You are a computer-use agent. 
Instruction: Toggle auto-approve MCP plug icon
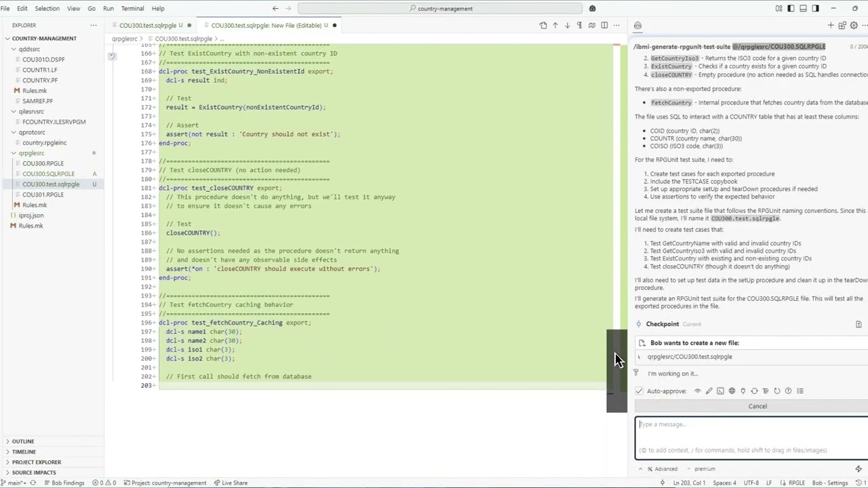743,391
